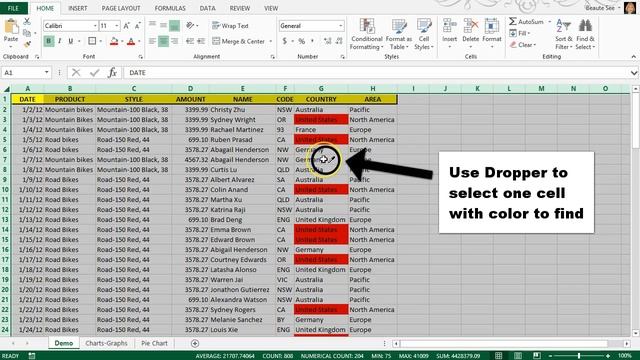Screen dimensions: 640x360
Task: Apply the red Font Color
Action: coord(131,41)
